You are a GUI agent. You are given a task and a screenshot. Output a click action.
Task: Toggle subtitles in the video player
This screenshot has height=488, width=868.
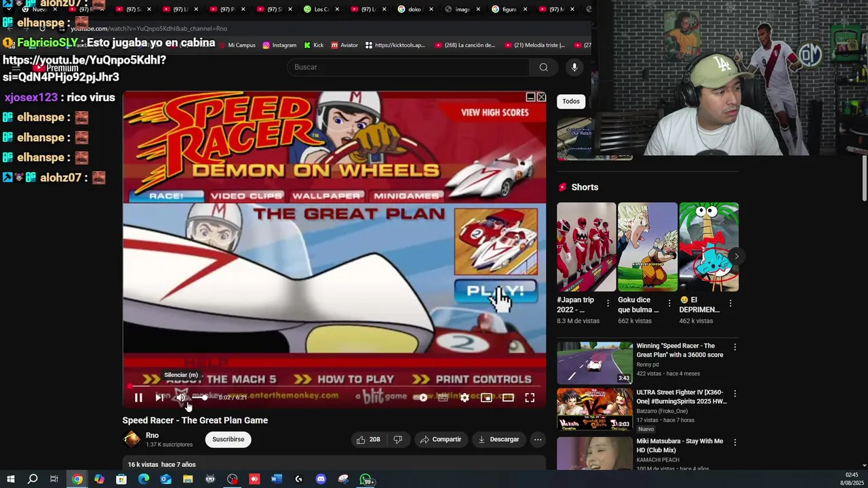point(443,398)
